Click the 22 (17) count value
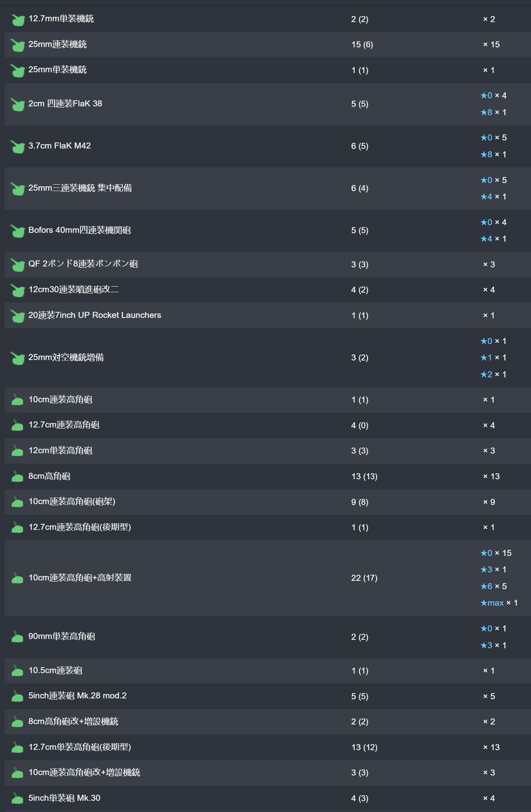Viewport: 531px width, 812px height. tap(364, 578)
